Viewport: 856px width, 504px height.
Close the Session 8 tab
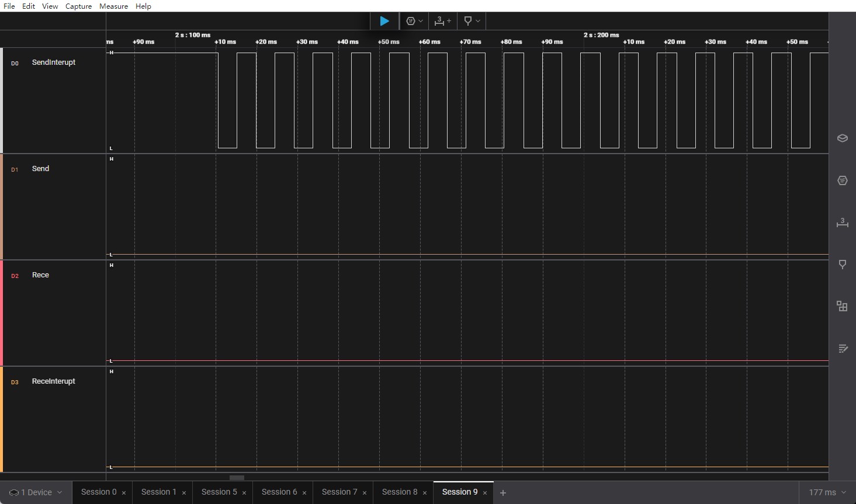[425, 493]
